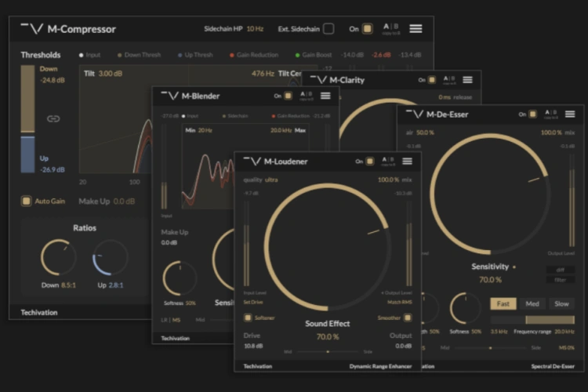The image size is (588, 392).
Task: Click the Drive 10.8 dB value in M-Loudener
Action: tap(253, 346)
